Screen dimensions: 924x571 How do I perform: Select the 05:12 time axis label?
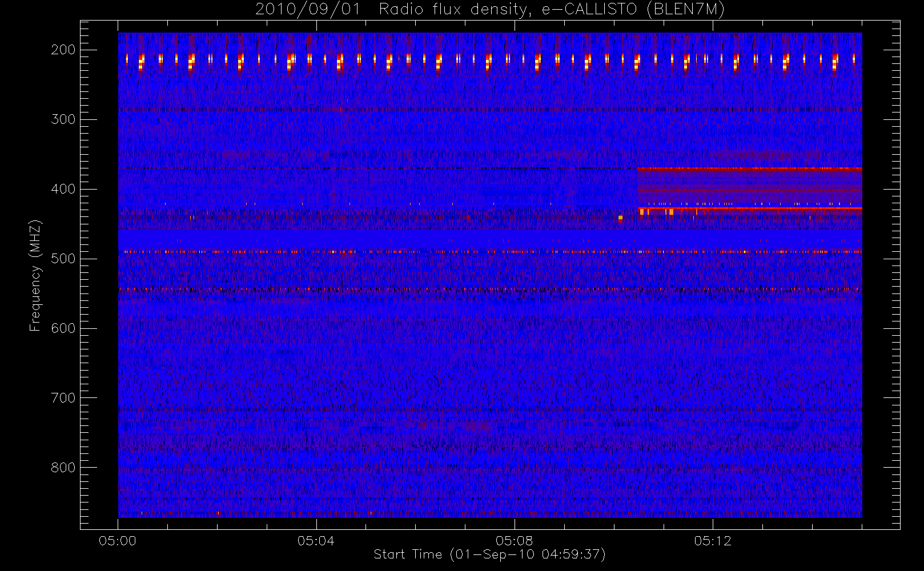[x=713, y=541]
